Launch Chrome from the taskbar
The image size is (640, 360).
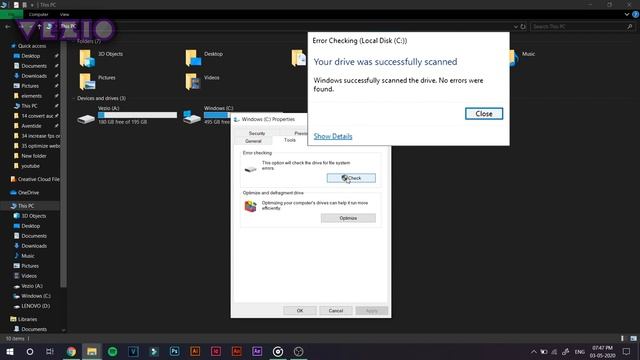coord(71,351)
